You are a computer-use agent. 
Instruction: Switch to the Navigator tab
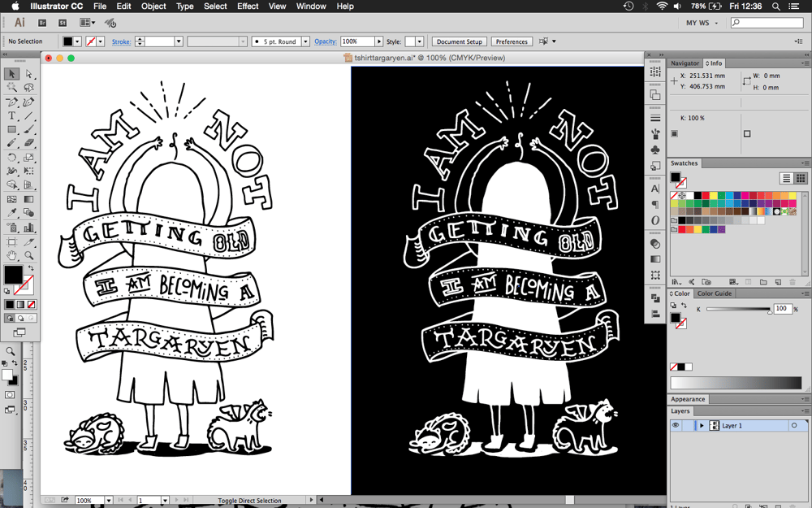click(x=685, y=63)
